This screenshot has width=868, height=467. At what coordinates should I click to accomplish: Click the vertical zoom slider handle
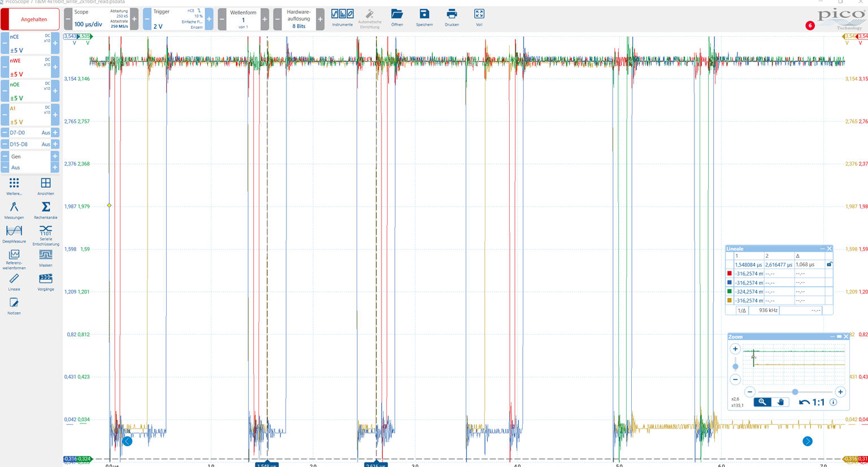(x=735, y=366)
